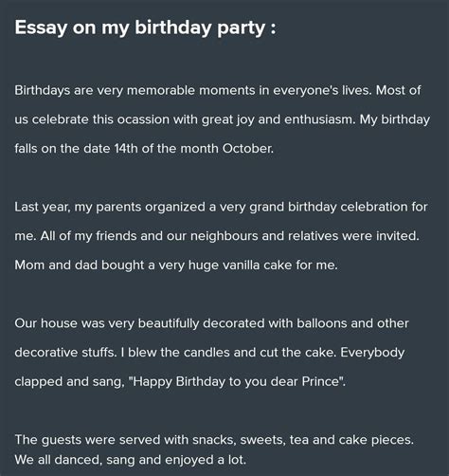This screenshot has width=449, height=476.
Task: Click the word 'invited' ending the line
Action: click(x=398, y=236)
